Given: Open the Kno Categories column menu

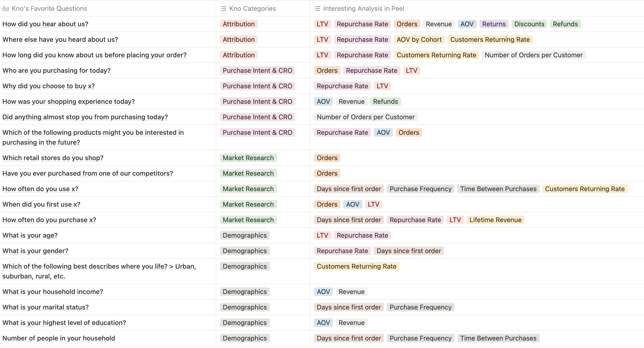Looking at the screenshot, I should 252,8.
